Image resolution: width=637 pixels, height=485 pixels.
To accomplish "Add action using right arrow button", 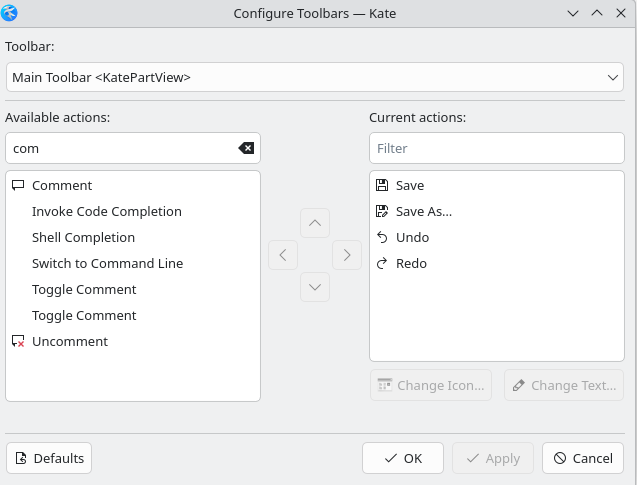I will pos(347,255).
